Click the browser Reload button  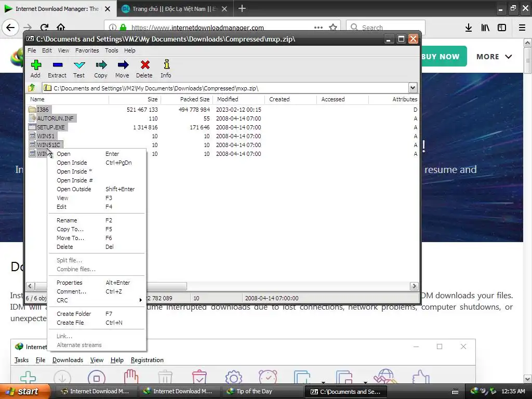click(x=44, y=28)
